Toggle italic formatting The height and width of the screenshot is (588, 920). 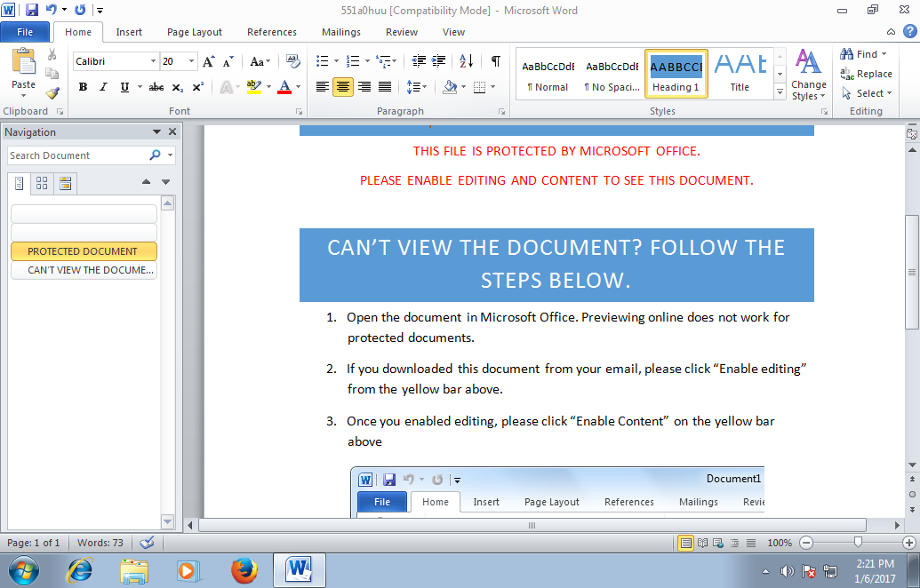click(104, 87)
